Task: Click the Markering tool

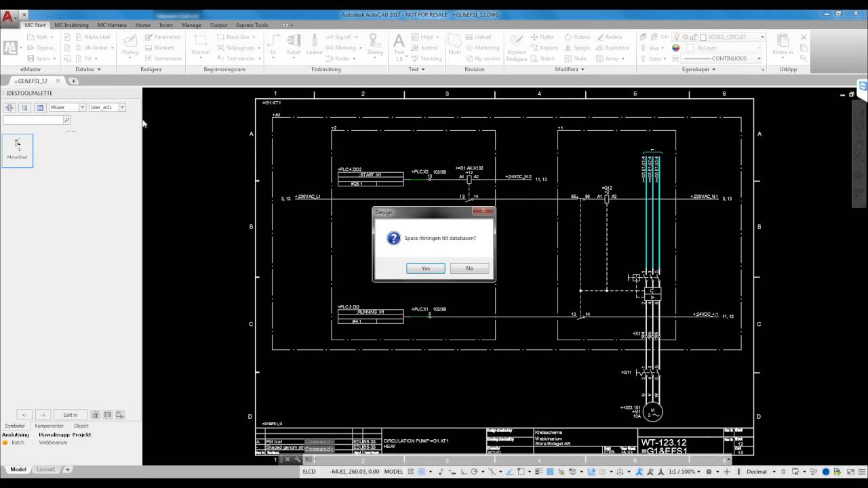Action: tap(483, 47)
